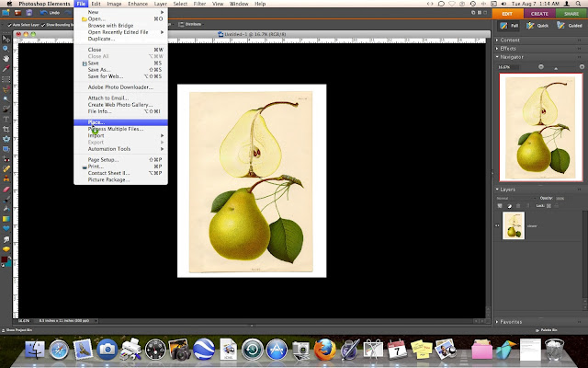The image size is (588, 368).
Task: Click the Undo button
Action: click(x=50, y=13)
